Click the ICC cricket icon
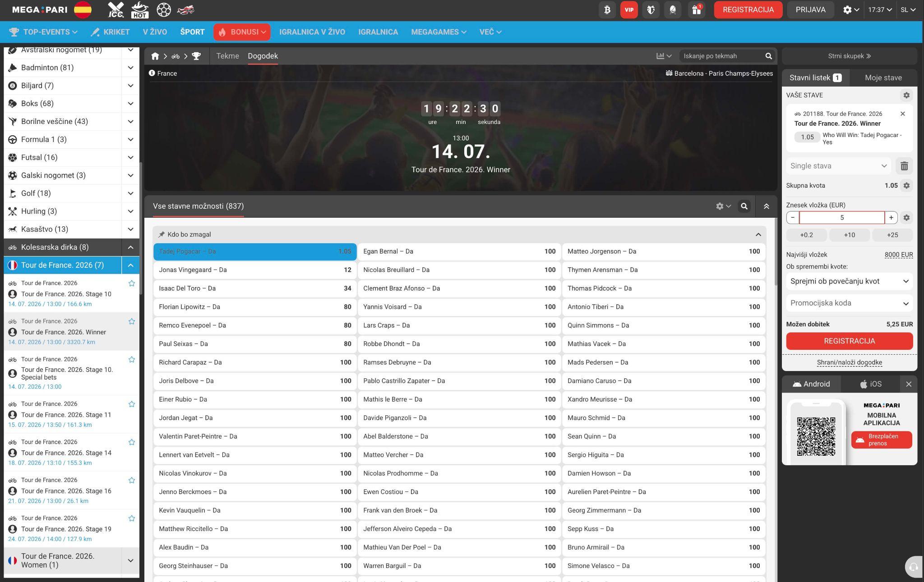Screen dimensions: 924x582 click(116, 9)
